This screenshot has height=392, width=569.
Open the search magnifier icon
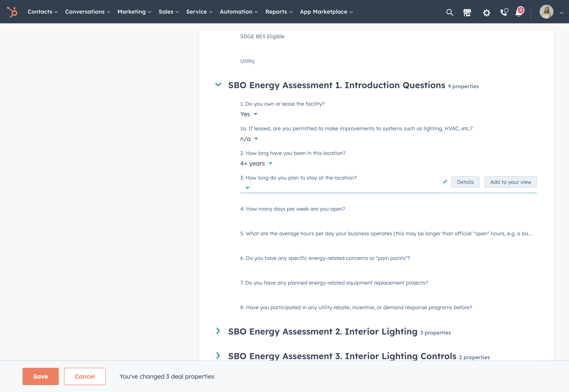(x=450, y=12)
